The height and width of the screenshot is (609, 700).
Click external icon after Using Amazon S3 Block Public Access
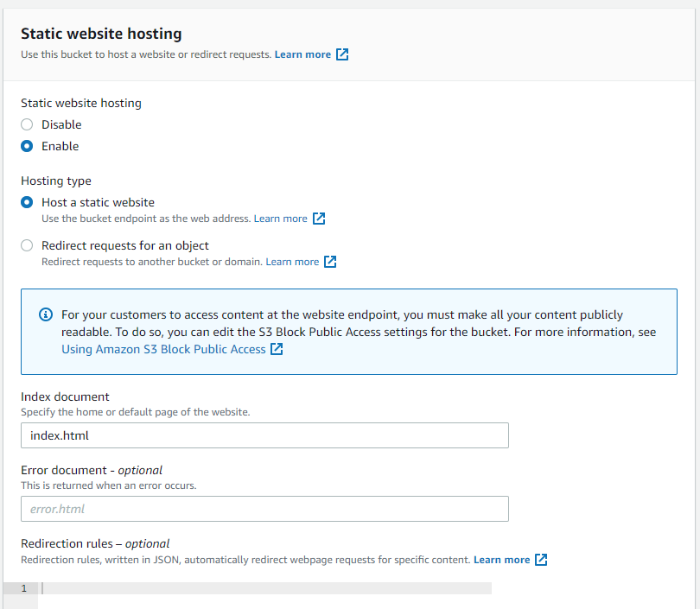tap(277, 349)
